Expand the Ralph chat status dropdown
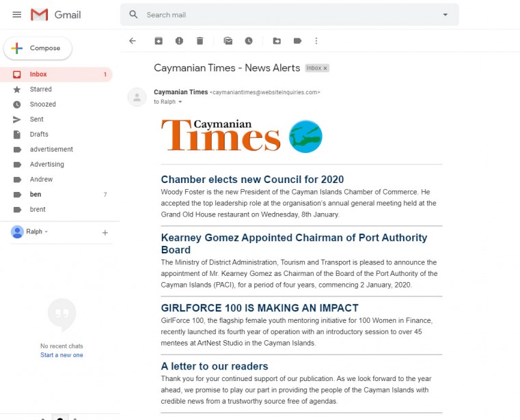 pyautogui.click(x=46, y=232)
